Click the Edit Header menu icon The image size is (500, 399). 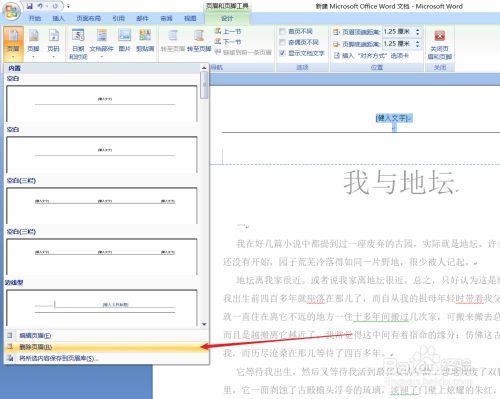coord(10,335)
